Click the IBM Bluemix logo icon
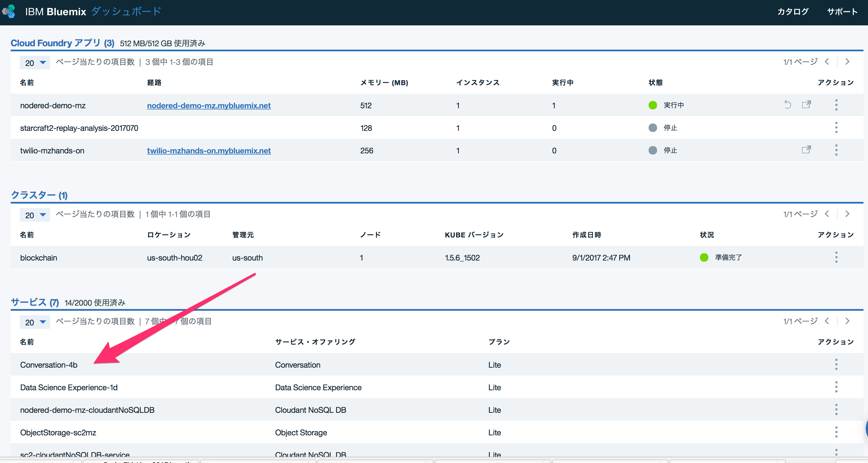This screenshot has height=463, width=868. pos(9,12)
